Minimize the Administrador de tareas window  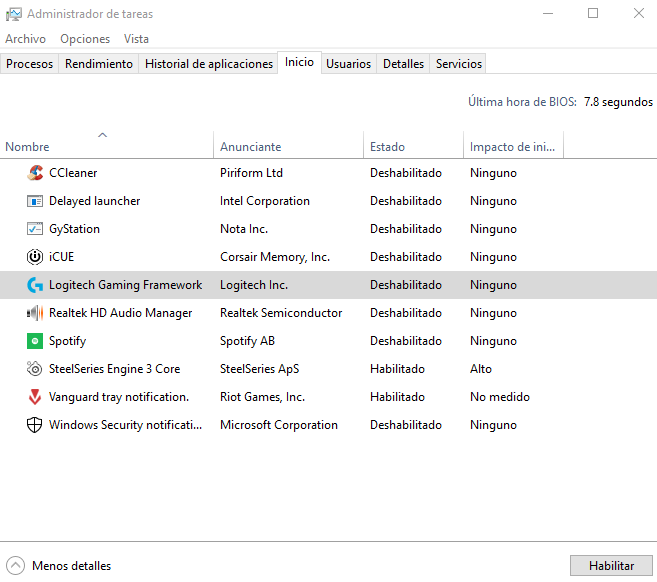coord(548,13)
